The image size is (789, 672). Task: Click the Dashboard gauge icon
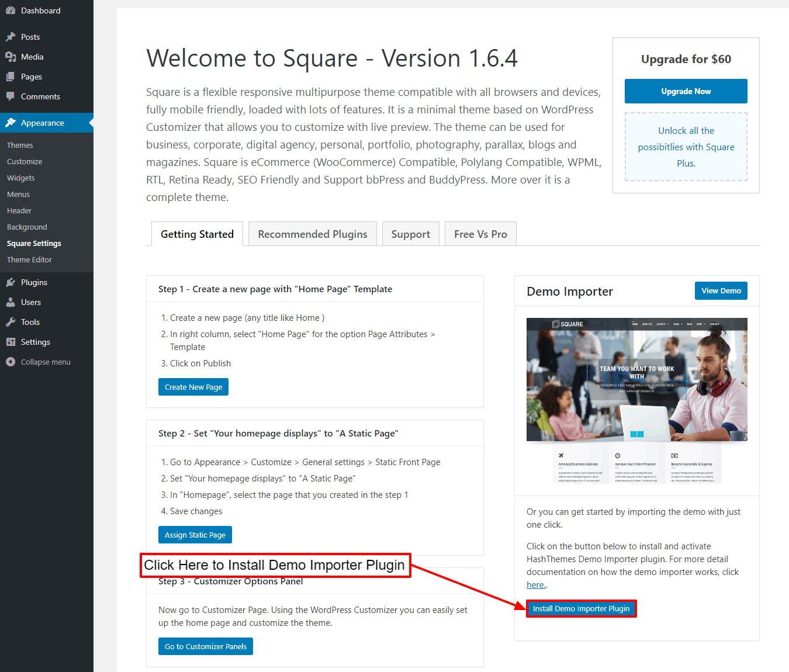tap(11, 11)
